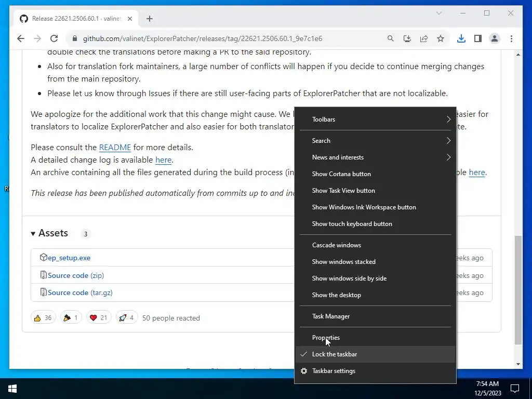Reload the GitHub release page
Viewport: 532px width, 399px height.
coord(54,38)
